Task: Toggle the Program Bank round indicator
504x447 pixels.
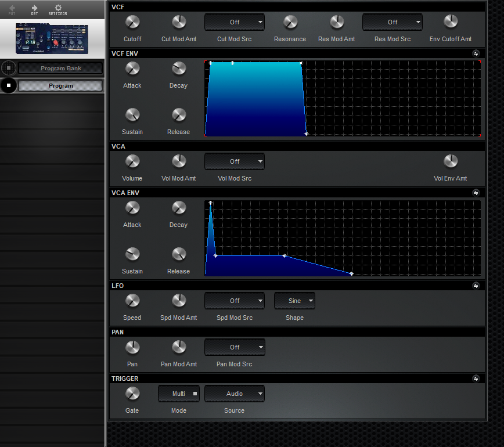Action: pos(9,68)
